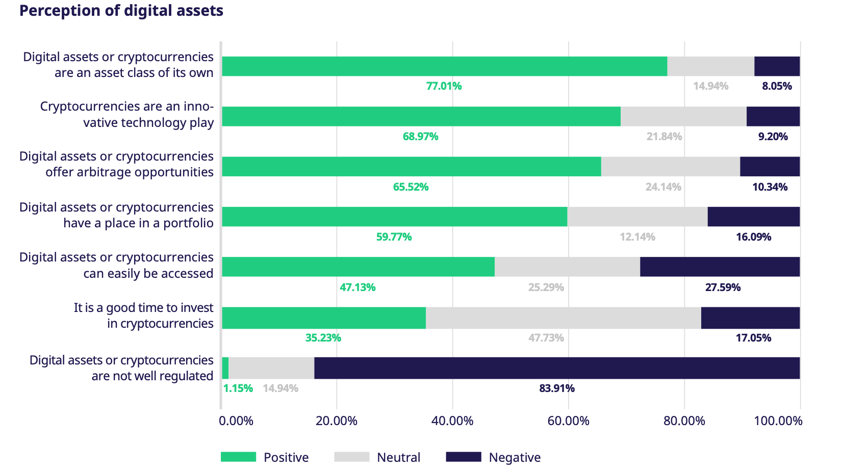This screenshot has width=868, height=472.
Task: Click the 47.73% neutral value label
Action: (x=546, y=338)
